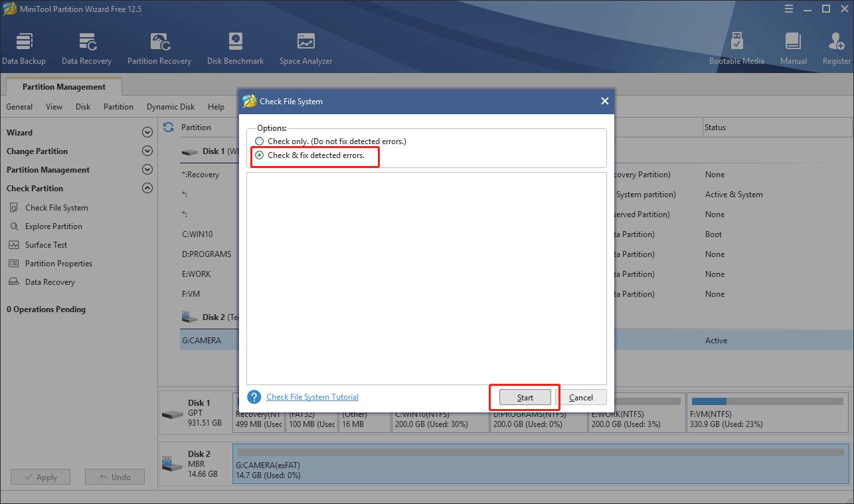Expand the Change Partition section
This screenshot has width=854, height=504.
[147, 151]
